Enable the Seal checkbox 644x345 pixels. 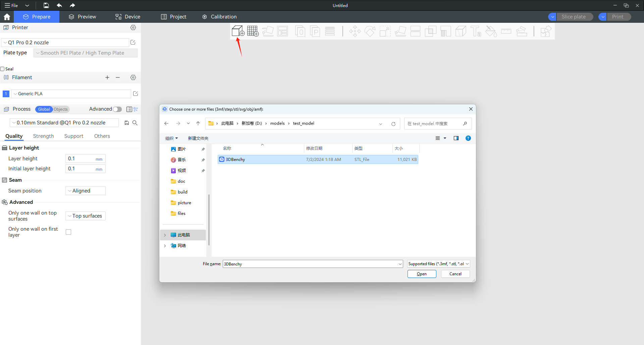[x=2, y=69]
